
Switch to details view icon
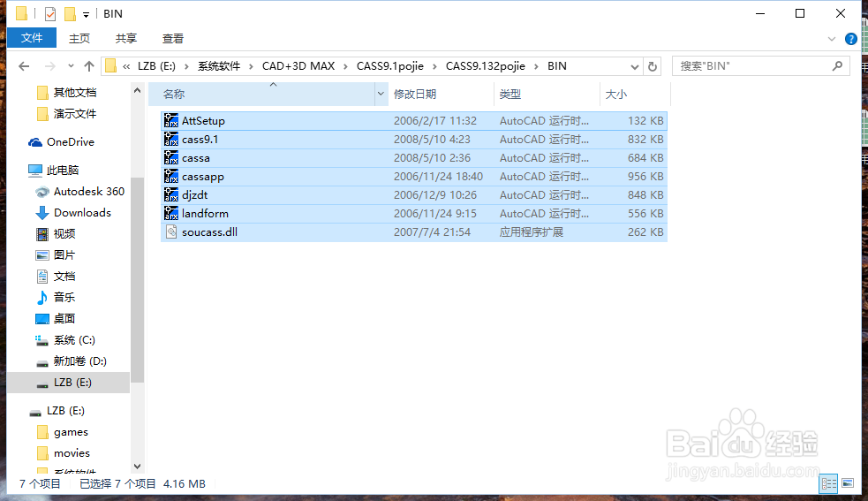(828, 484)
